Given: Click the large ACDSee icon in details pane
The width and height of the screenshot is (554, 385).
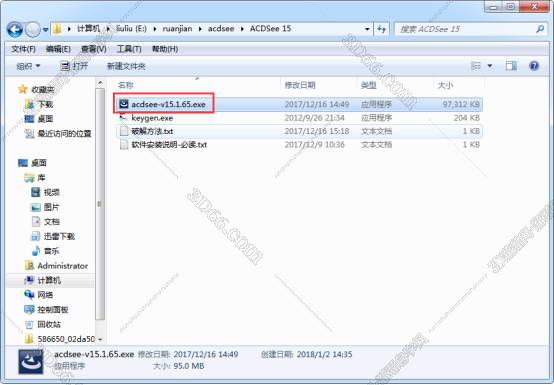Looking at the screenshot, I should [x=31, y=362].
